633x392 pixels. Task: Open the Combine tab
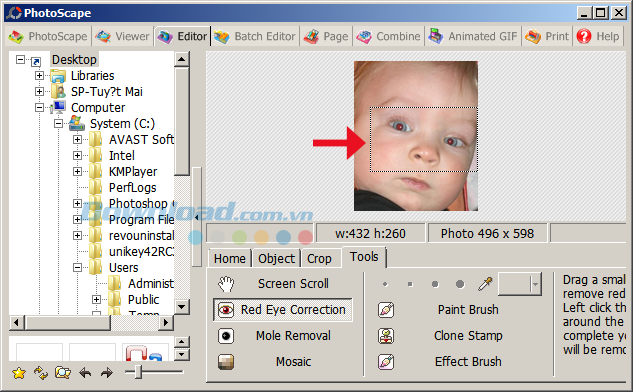tap(388, 37)
